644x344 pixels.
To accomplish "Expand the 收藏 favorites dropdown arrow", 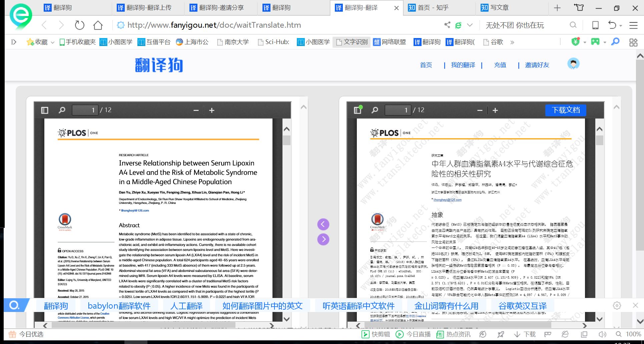I will (52, 42).
